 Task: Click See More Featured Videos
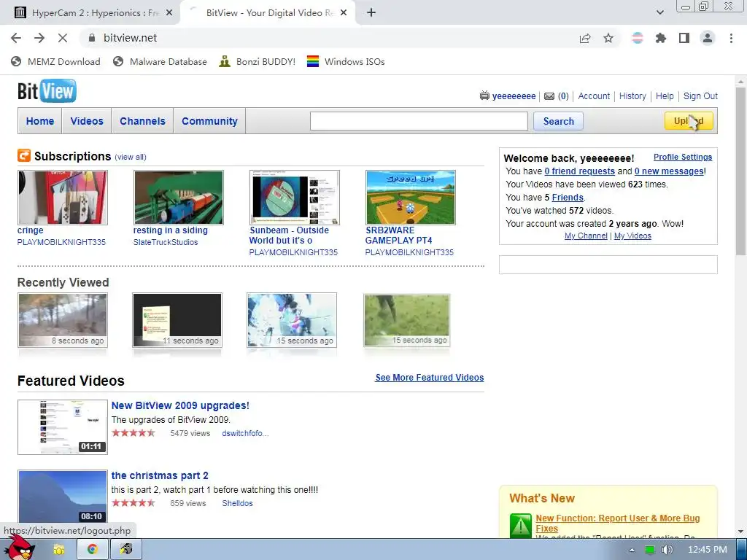coord(429,377)
